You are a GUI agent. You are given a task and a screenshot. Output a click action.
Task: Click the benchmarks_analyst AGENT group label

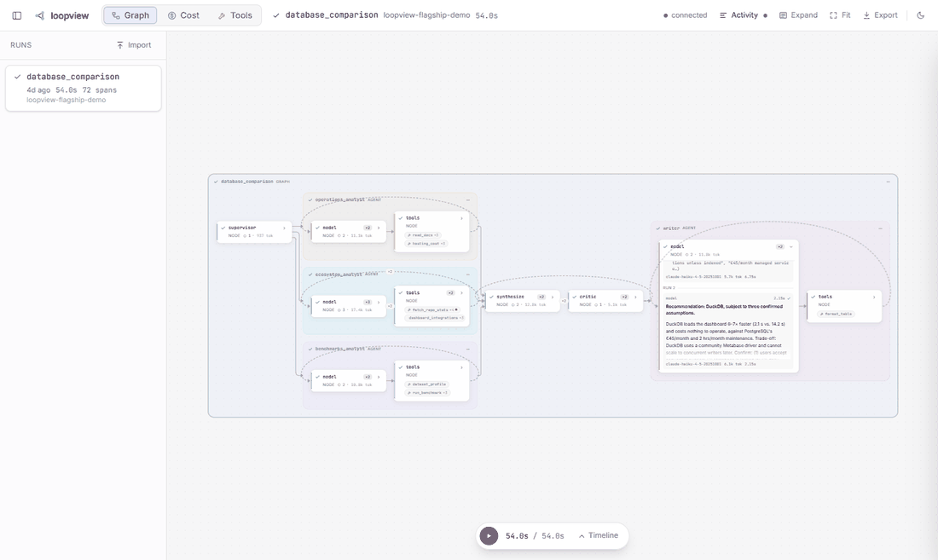pyautogui.click(x=348, y=349)
